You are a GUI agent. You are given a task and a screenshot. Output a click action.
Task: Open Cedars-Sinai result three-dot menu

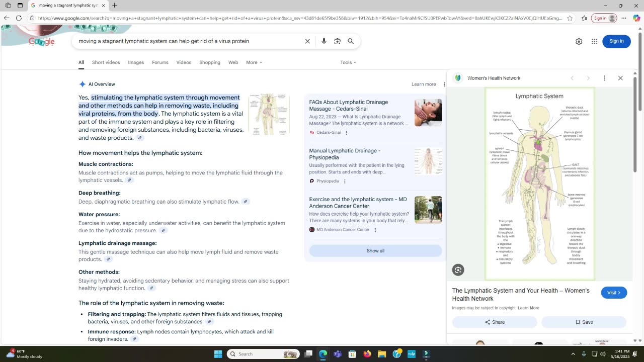coord(346,133)
